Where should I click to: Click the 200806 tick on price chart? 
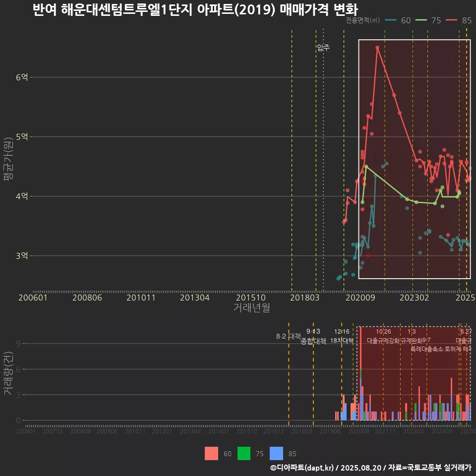87,297
